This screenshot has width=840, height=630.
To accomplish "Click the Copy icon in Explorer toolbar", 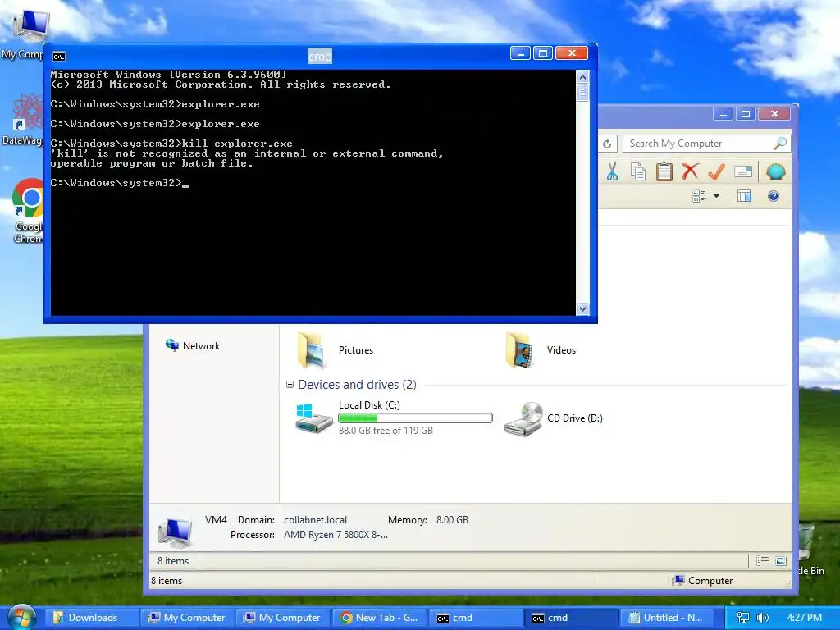I will 638,172.
